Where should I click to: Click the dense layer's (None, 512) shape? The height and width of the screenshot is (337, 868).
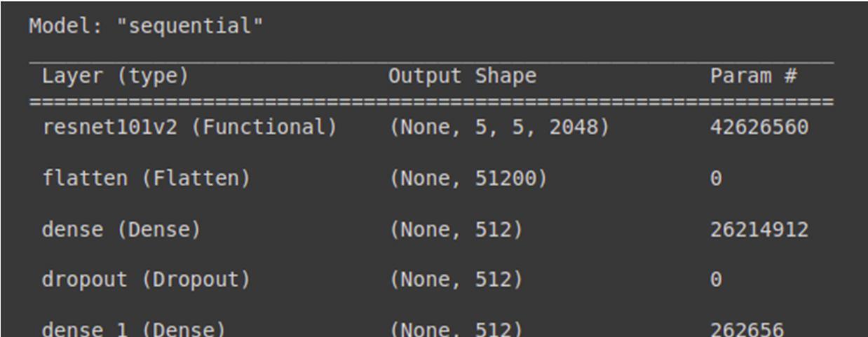[x=456, y=230]
